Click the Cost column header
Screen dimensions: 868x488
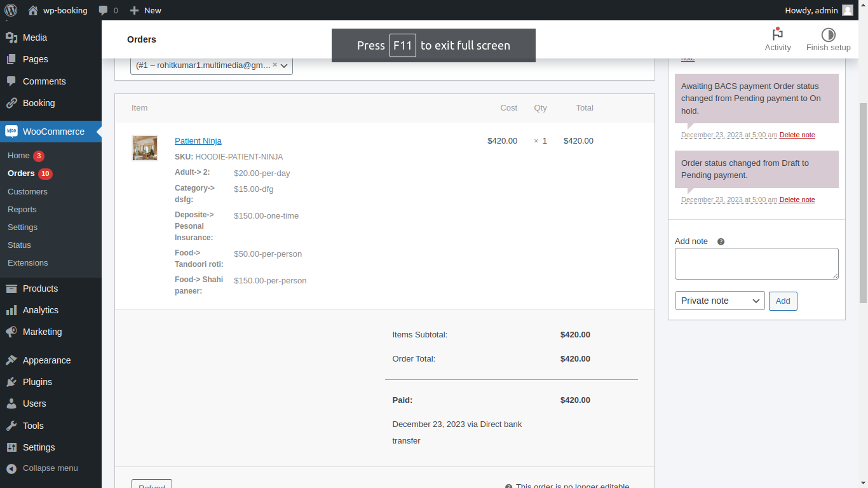point(509,108)
